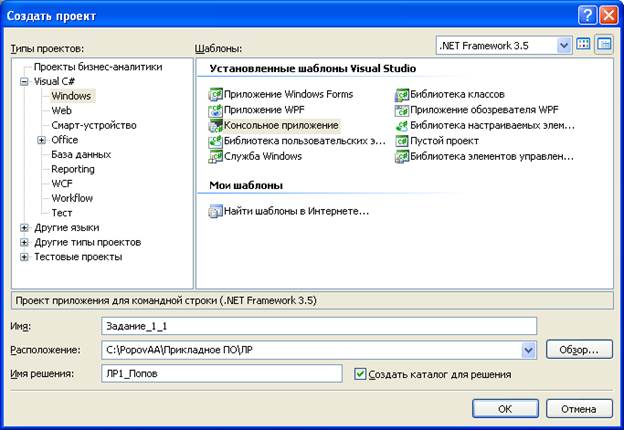This screenshot has width=624, height=430.
Task: Select Проекты бизнес-аналитики project type
Action: pyautogui.click(x=98, y=67)
